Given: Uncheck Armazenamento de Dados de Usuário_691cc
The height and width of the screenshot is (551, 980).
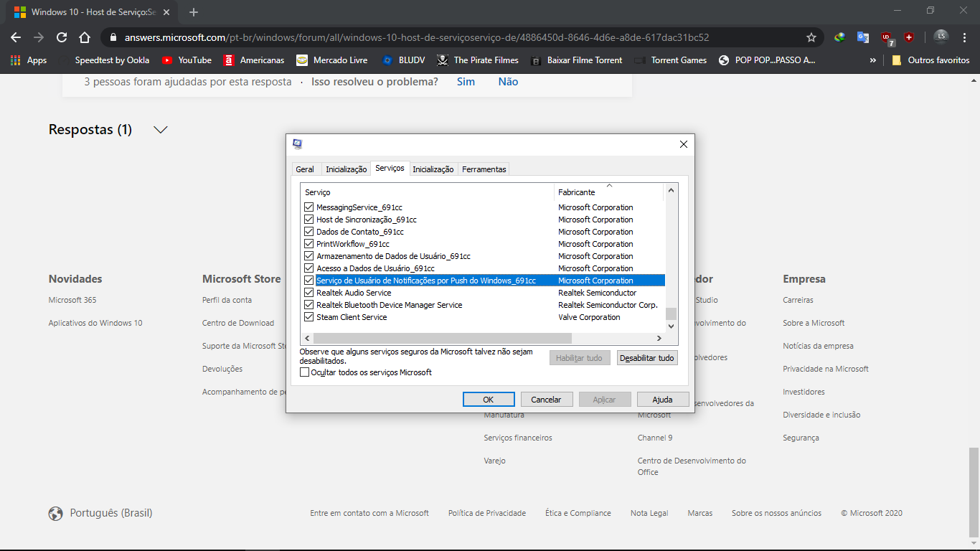Looking at the screenshot, I should tap(309, 256).
